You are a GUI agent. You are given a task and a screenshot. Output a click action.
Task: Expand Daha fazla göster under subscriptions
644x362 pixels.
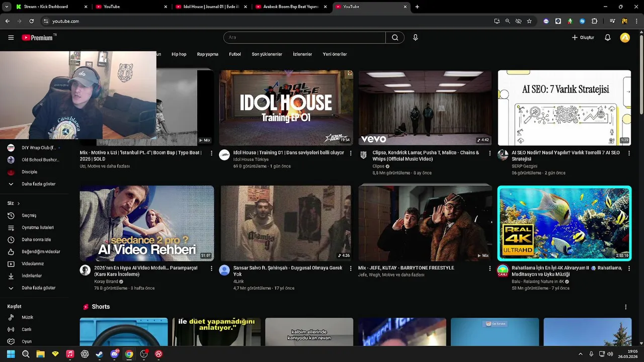(38, 184)
